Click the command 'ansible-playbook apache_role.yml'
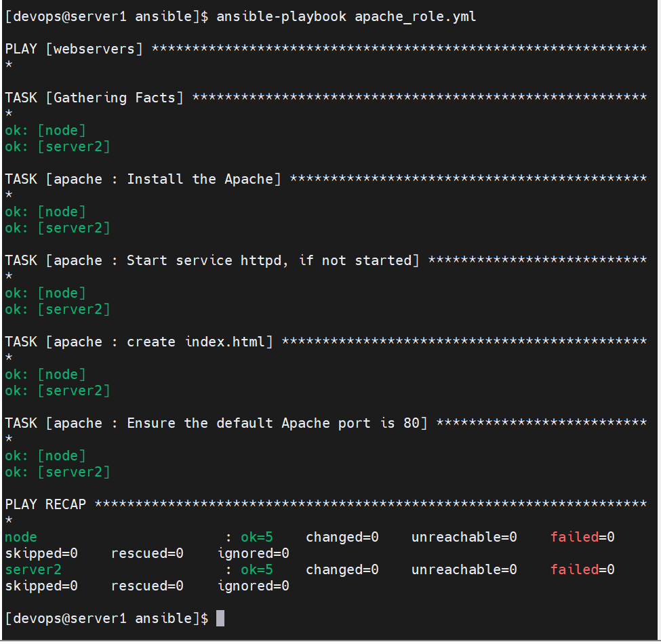Image resolution: width=661 pixels, height=644 pixels. [x=346, y=16]
